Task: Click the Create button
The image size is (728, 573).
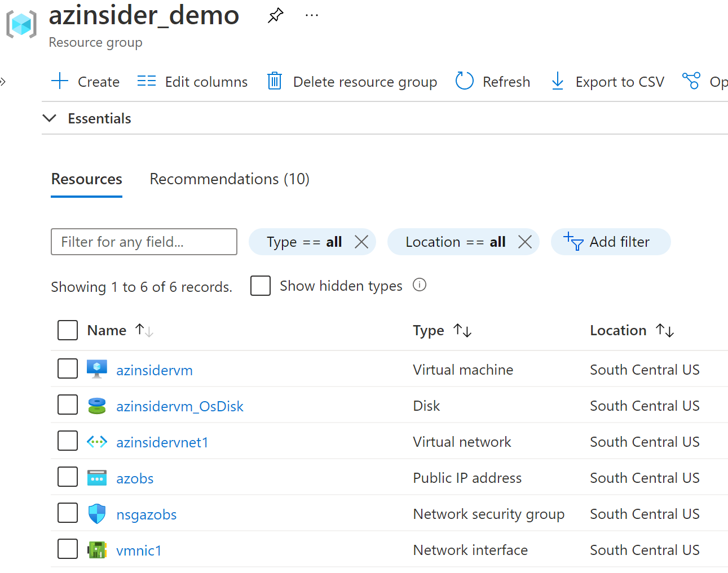Action: click(85, 82)
